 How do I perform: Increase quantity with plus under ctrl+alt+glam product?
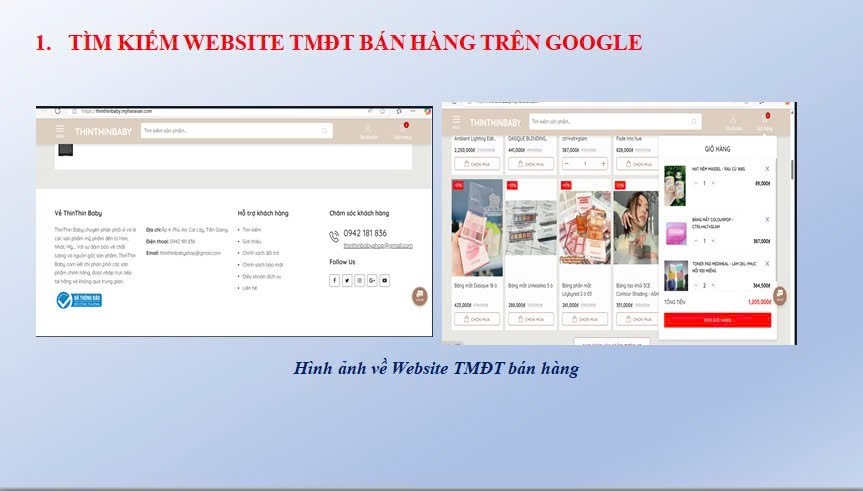pyautogui.click(x=603, y=163)
